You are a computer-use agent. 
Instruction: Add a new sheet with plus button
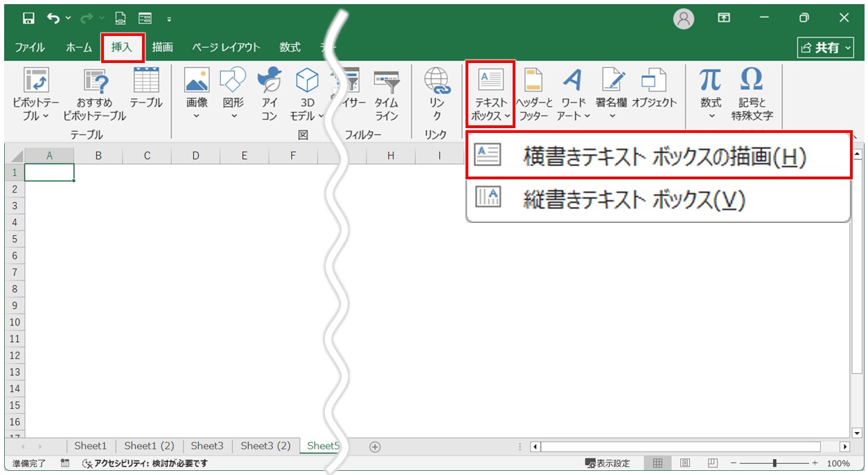(x=375, y=447)
